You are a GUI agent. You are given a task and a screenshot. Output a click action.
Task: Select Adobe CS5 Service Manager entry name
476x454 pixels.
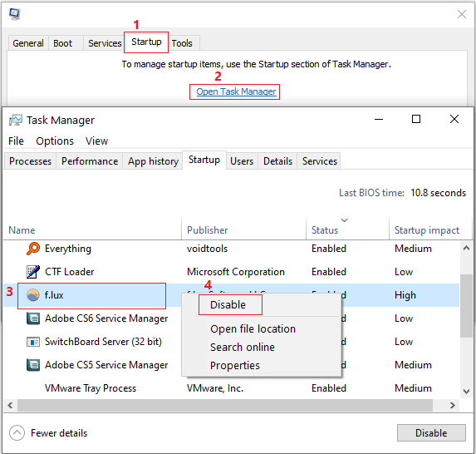click(x=106, y=365)
